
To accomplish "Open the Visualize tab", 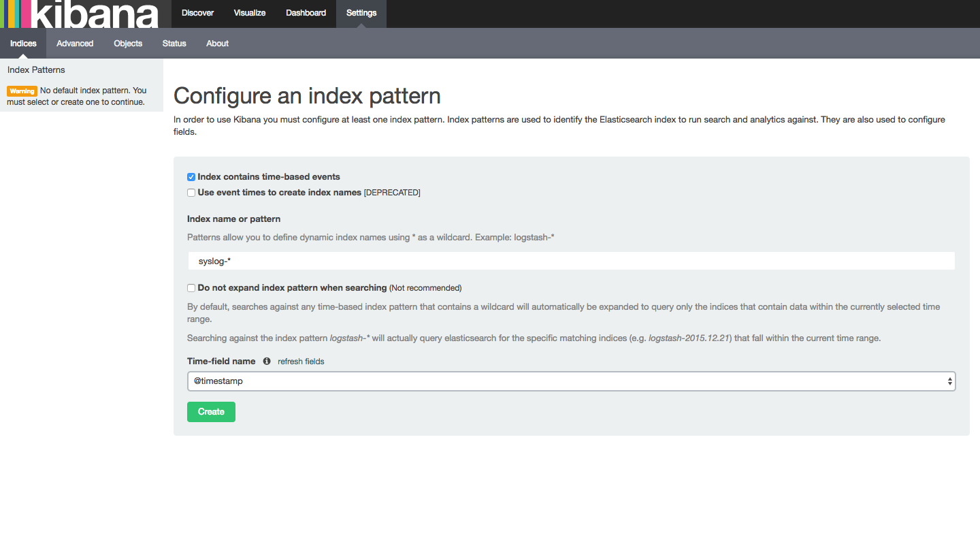I will 250,14.
